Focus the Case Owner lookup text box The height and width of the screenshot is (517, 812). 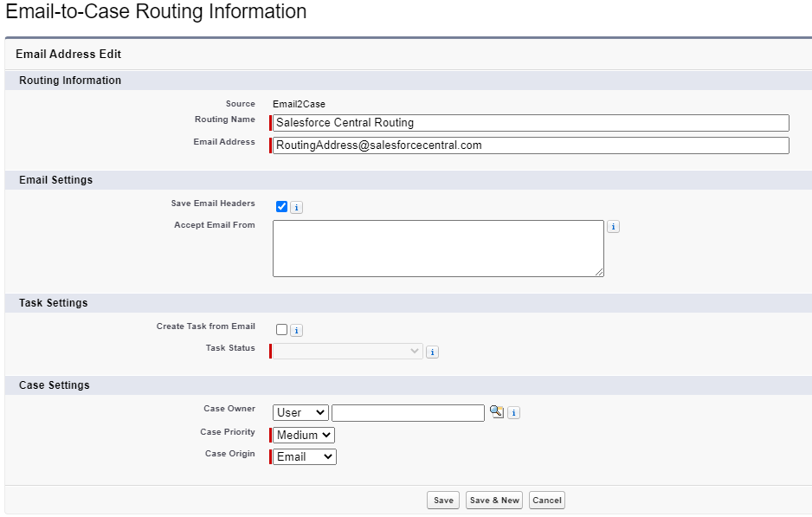point(407,412)
